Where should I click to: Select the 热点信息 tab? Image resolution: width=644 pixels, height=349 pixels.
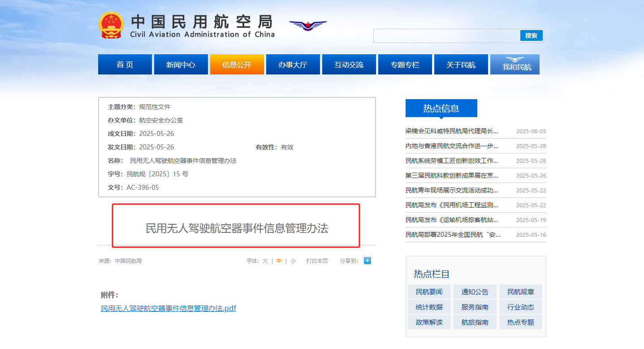[441, 108]
